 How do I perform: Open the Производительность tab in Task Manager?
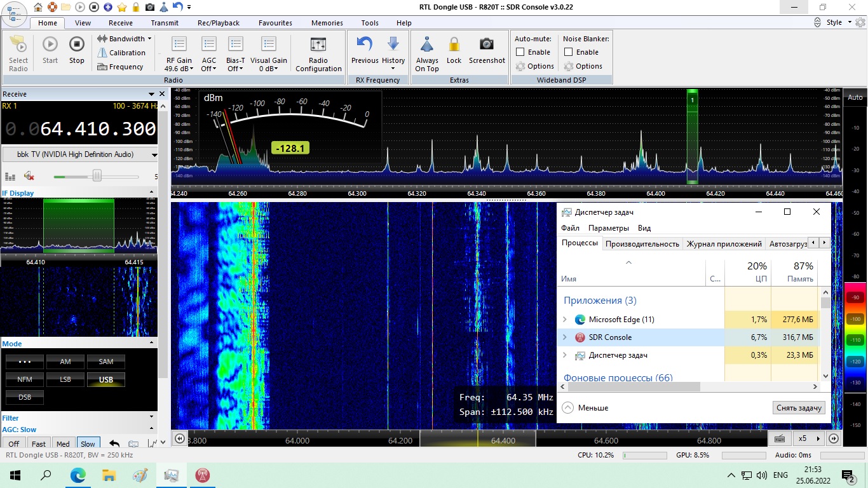(642, 243)
